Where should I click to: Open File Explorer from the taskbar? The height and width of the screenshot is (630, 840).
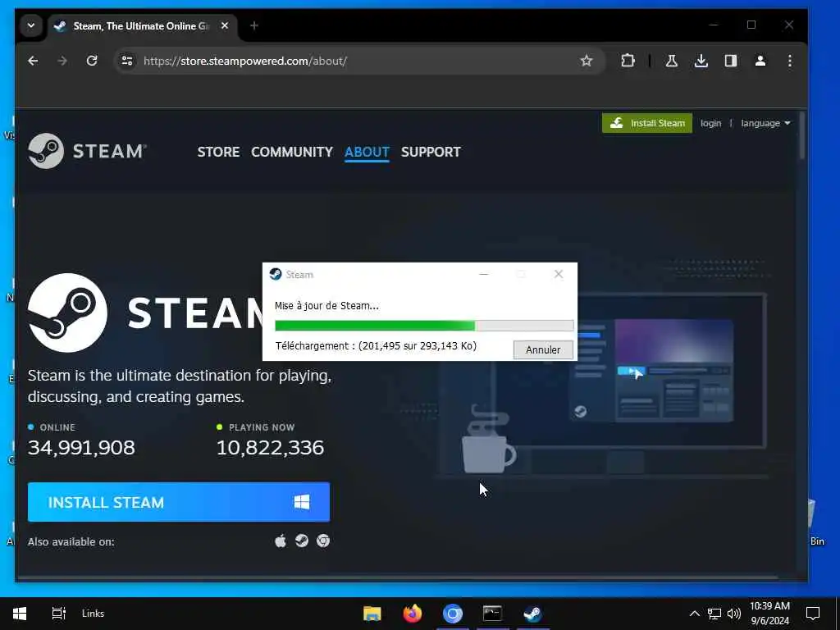[x=372, y=614]
